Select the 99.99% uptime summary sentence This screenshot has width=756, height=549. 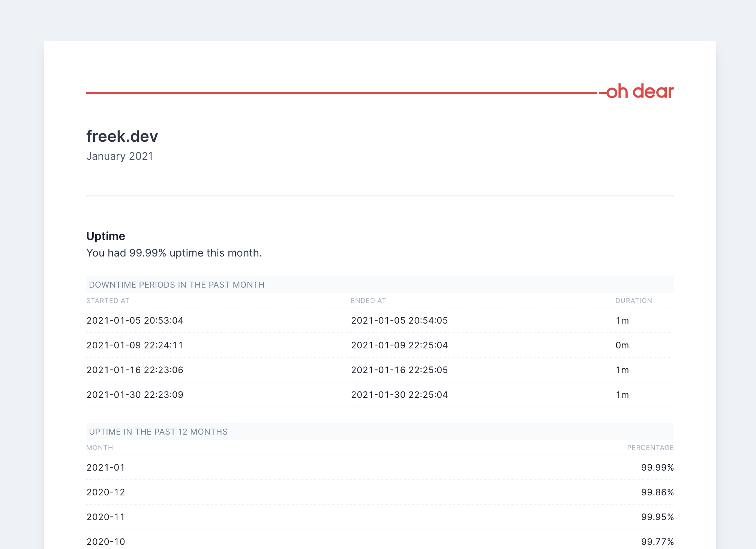[x=174, y=253]
